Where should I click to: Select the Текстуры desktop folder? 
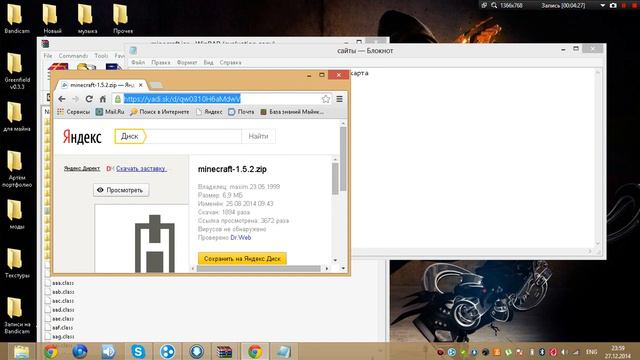[x=17, y=264]
